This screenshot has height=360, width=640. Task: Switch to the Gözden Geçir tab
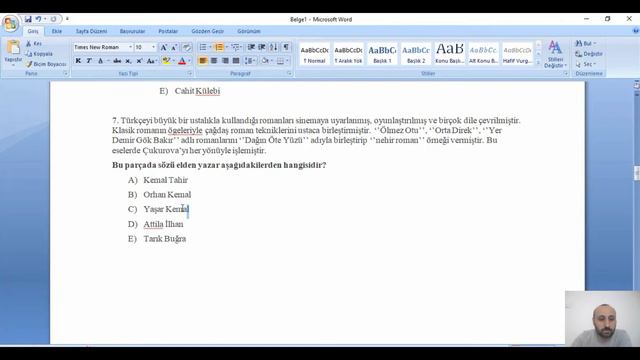pos(207,31)
